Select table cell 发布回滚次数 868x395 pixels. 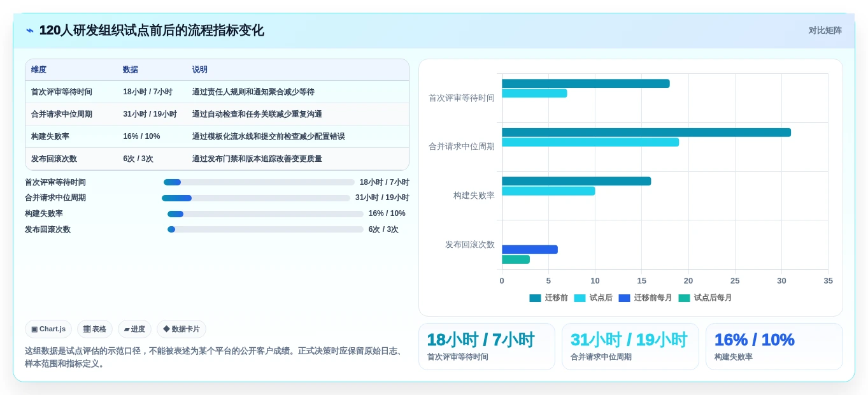click(54, 159)
